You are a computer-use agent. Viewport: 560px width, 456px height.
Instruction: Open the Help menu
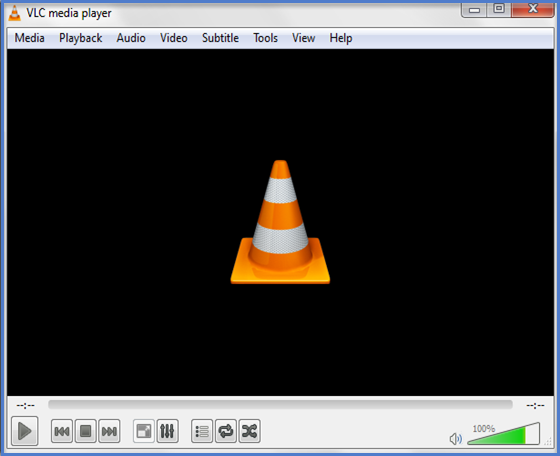[341, 38]
